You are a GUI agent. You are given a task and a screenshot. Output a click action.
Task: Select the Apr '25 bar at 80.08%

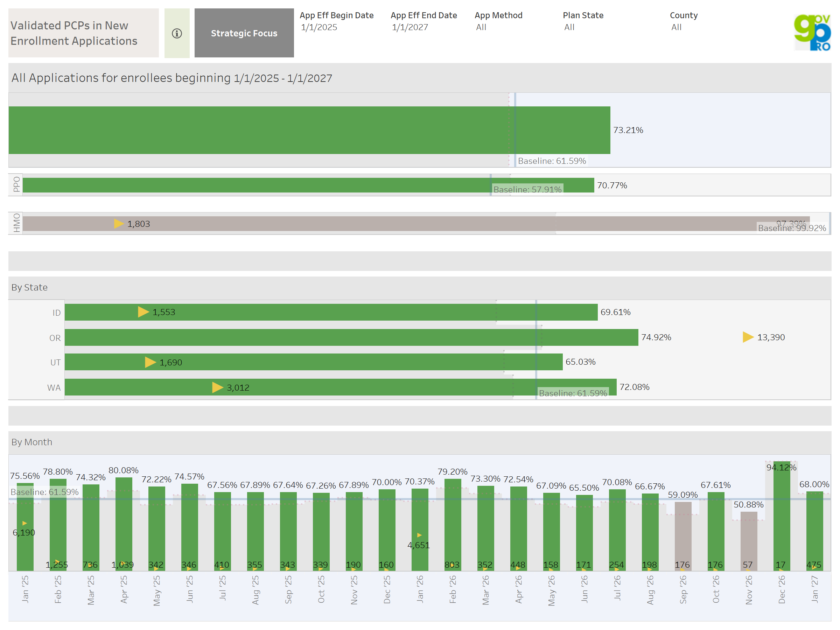pyautogui.click(x=124, y=524)
